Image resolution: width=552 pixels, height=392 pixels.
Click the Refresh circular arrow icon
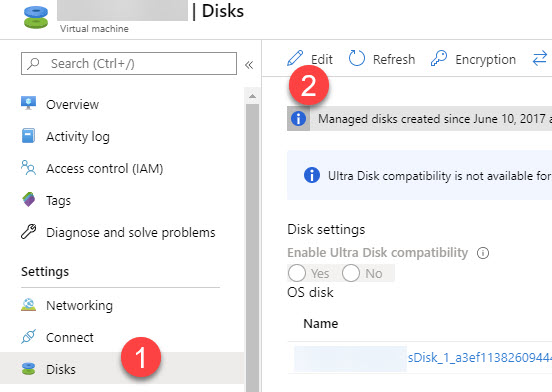(357, 58)
